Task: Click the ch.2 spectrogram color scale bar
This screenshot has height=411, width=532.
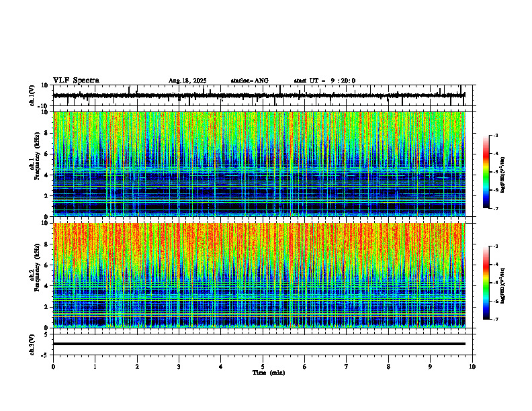Action: point(486,283)
